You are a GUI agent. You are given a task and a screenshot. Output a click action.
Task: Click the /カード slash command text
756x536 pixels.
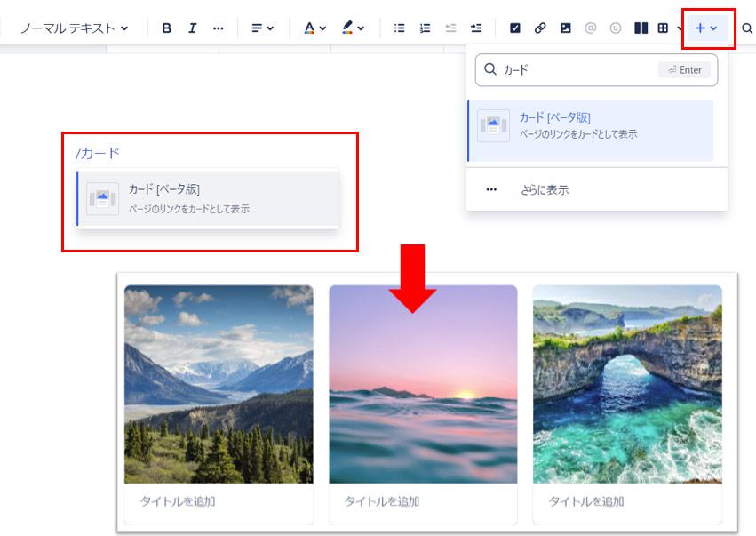click(98, 154)
